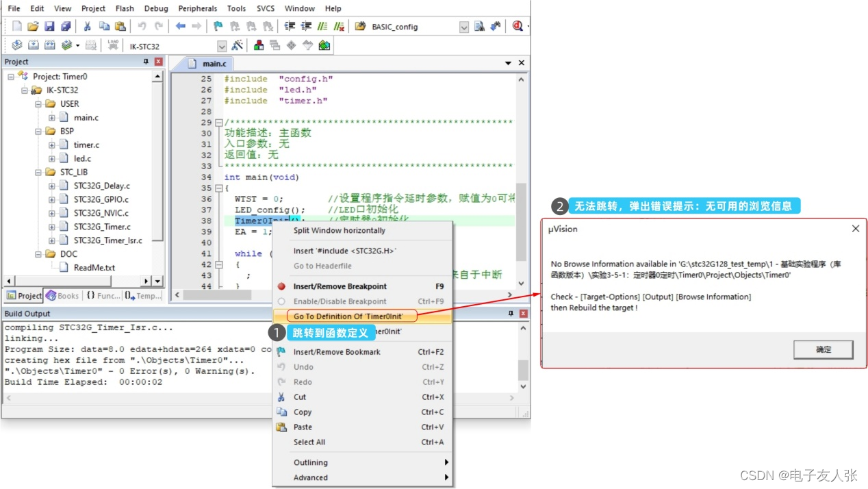Viewport: 868px width, 489px height.
Task: Click the Download LOAD icon
Action: coord(113,45)
